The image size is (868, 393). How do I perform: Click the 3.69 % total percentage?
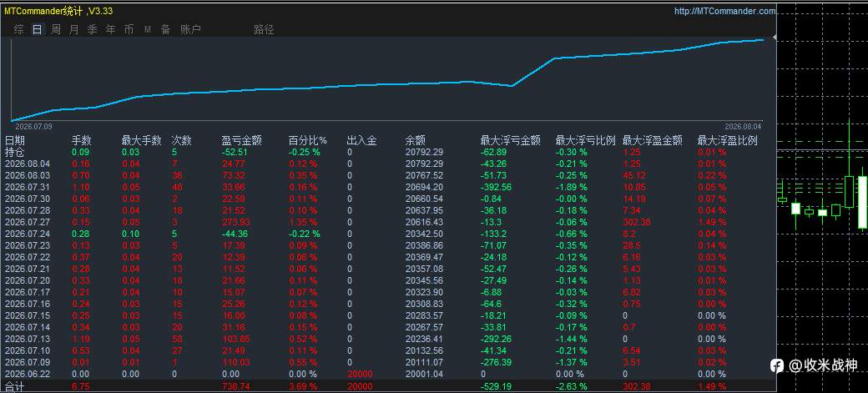303,386
